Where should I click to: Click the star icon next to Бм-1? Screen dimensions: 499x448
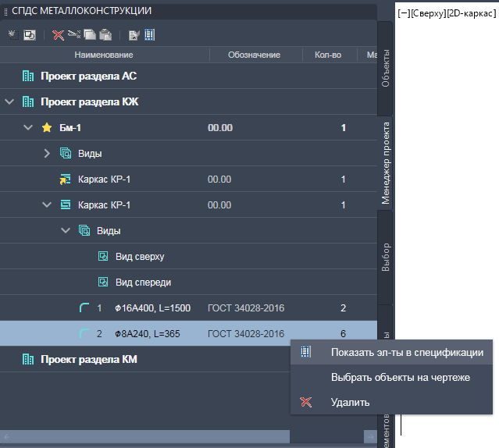tap(47, 128)
